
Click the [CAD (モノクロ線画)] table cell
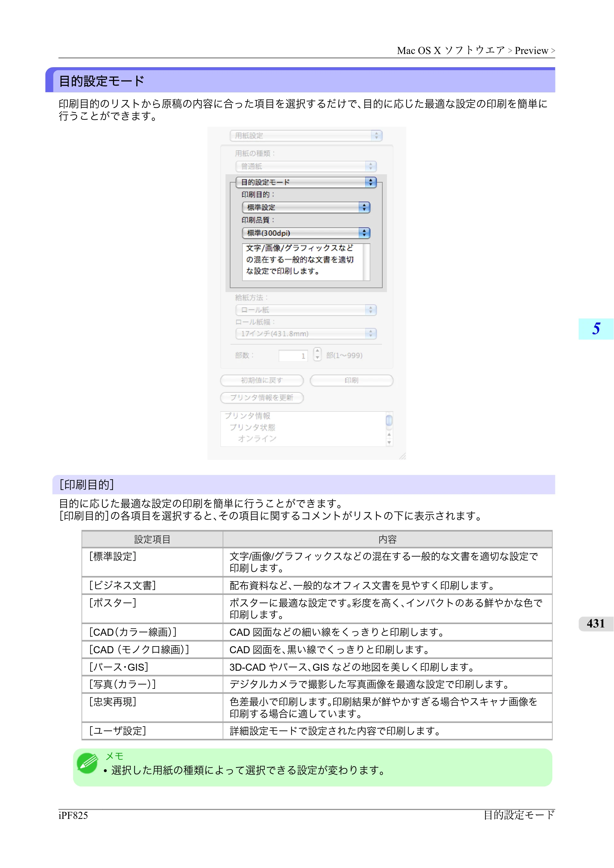point(153,650)
